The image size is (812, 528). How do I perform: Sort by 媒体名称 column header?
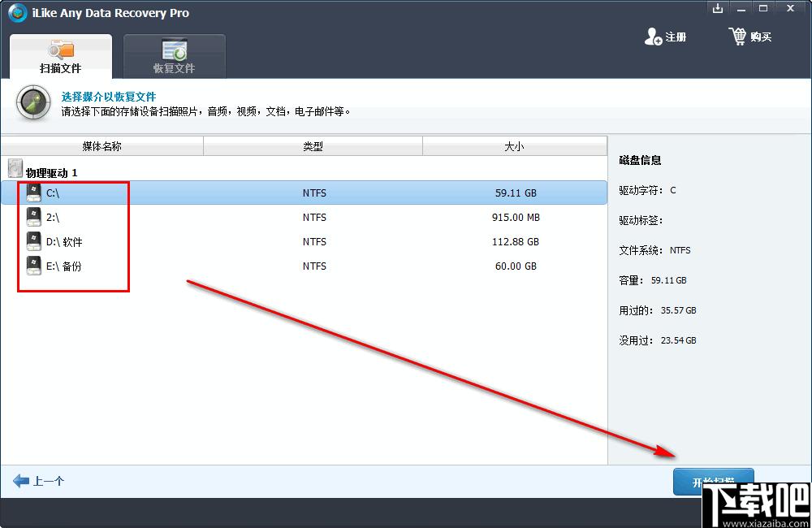[x=102, y=146]
